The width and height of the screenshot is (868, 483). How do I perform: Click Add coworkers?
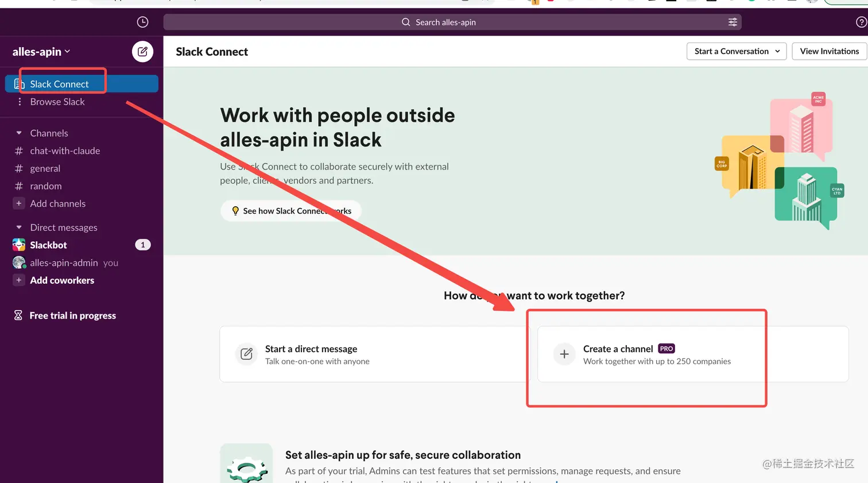click(62, 280)
